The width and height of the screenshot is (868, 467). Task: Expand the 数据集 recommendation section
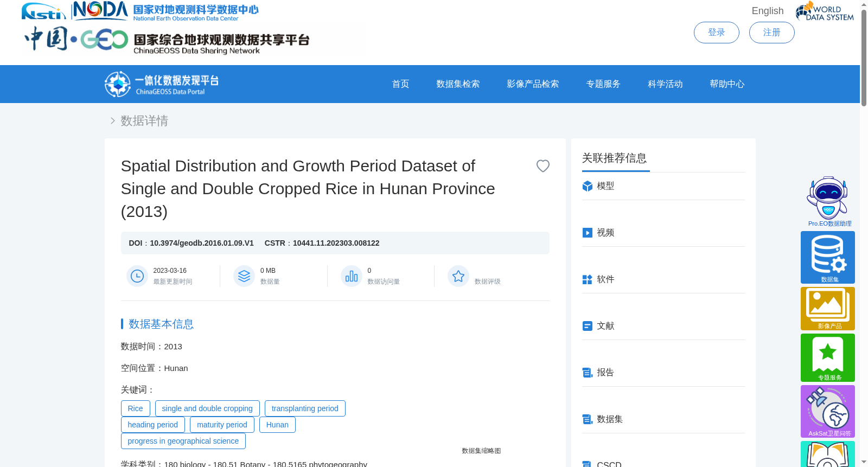pos(663,419)
